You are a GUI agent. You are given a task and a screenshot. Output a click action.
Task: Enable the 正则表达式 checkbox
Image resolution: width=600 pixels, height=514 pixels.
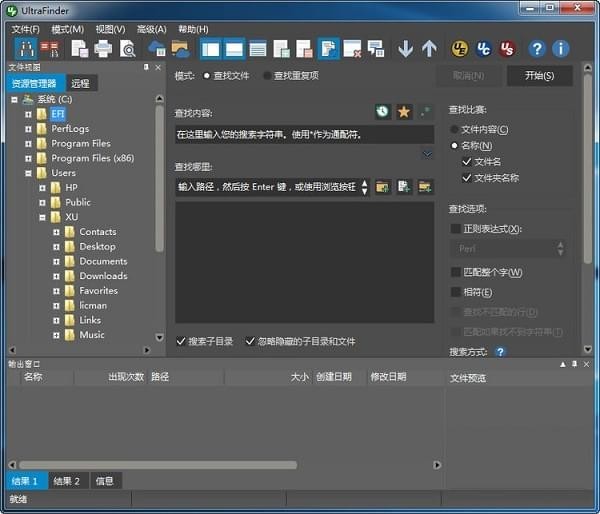pyautogui.click(x=456, y=229)
